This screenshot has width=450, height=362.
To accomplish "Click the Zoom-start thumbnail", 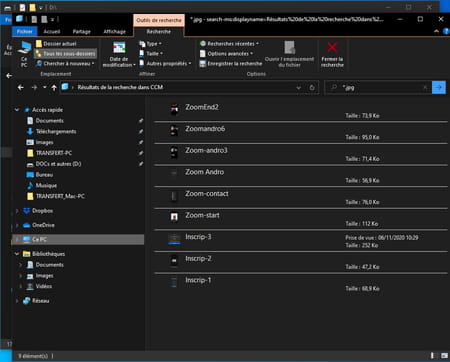I will (174, 217).
